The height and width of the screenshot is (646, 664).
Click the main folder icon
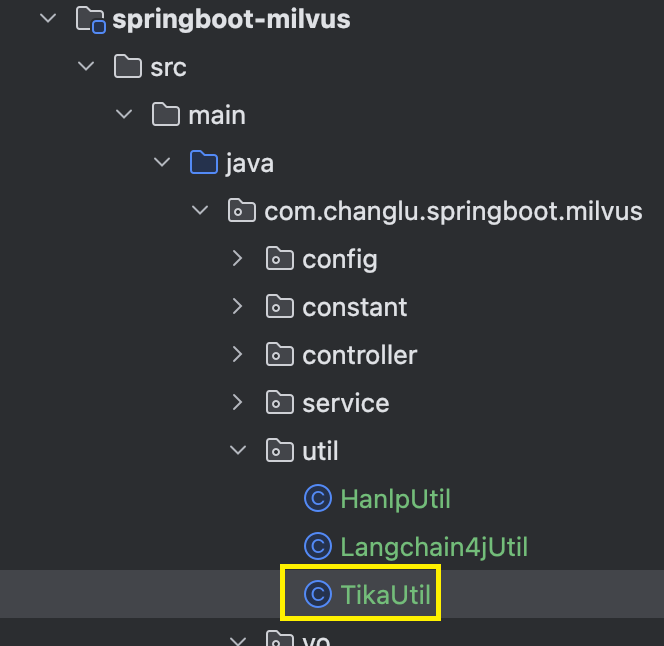point(166,114)
